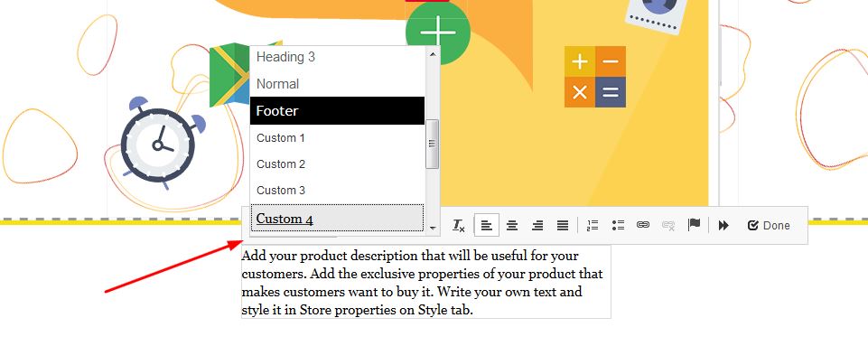Justify the text block

(x=563, y=225)
